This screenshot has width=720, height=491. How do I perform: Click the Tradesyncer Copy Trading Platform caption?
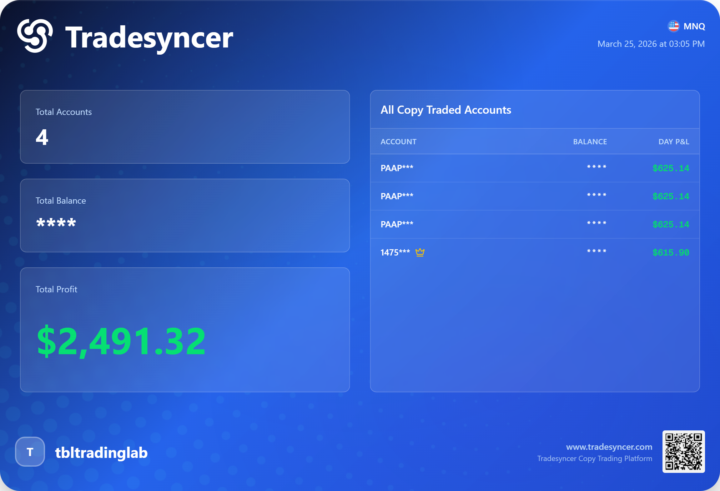595,458
